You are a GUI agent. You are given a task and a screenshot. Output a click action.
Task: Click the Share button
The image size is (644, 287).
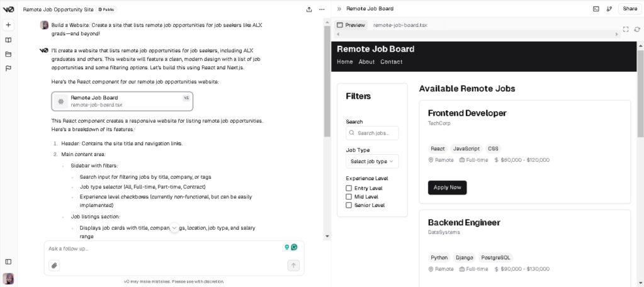(630, 9)
